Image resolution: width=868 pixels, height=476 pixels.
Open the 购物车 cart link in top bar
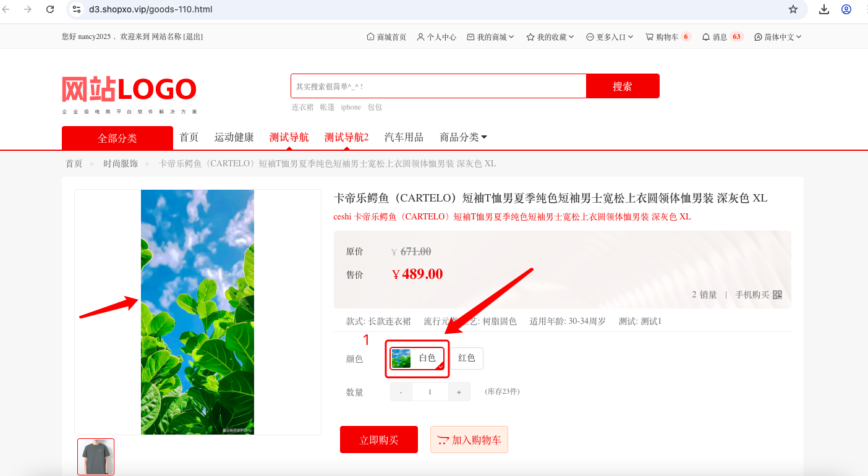tap(668, 37)
